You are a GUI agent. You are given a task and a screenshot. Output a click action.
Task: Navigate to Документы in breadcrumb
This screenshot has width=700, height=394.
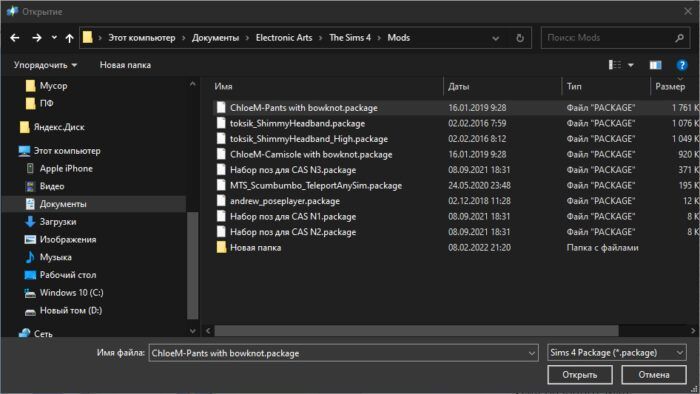pos(215,38)
